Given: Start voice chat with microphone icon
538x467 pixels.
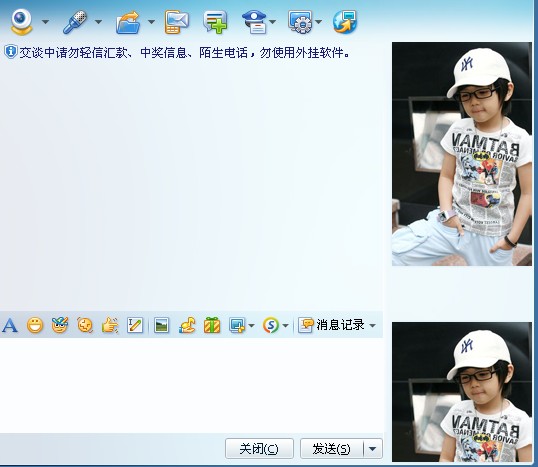Looking at the screenshot, I should (74, 22).
